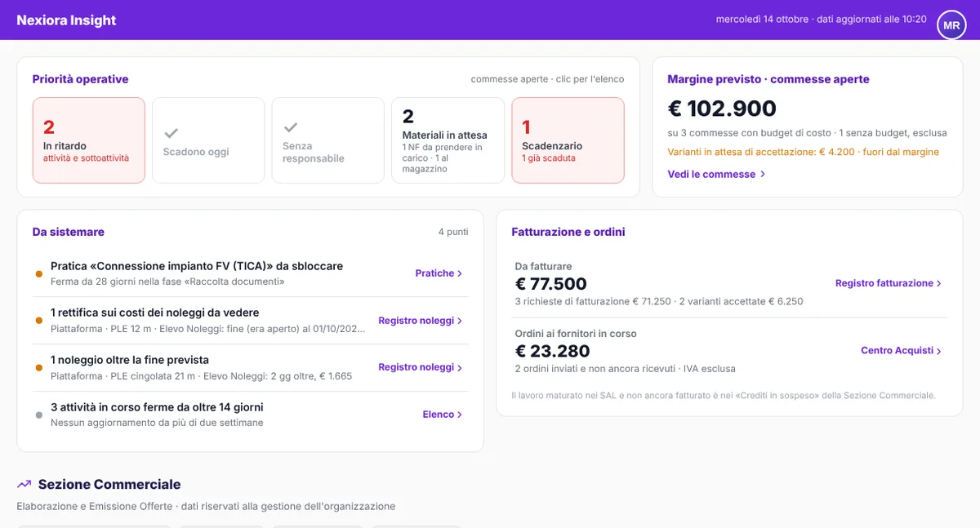The image size is (980, 528).
Task: Click chevron beside 'Centro Acquisti'
Action: [x=938, y=350]
